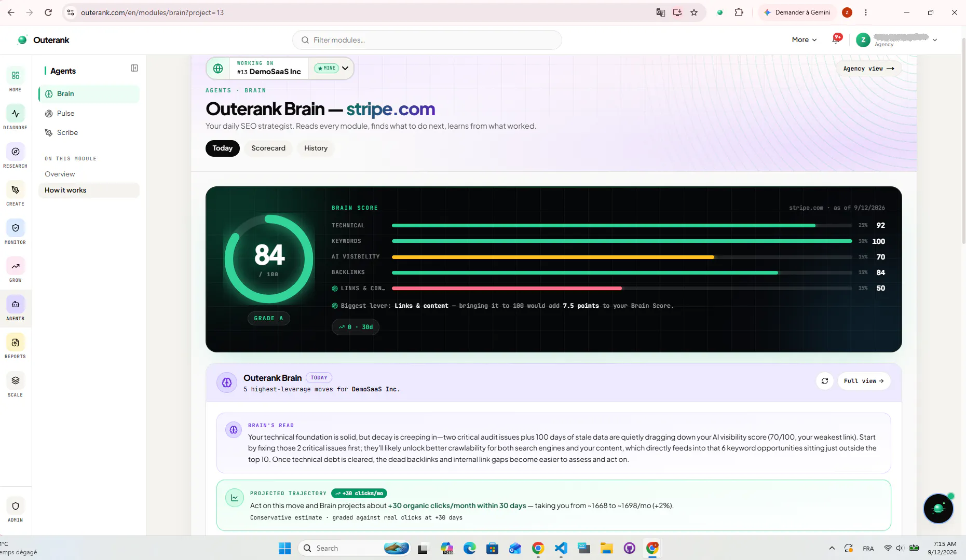Open the Research compass icon
The image size is (966, 560).
coord(16,152)
